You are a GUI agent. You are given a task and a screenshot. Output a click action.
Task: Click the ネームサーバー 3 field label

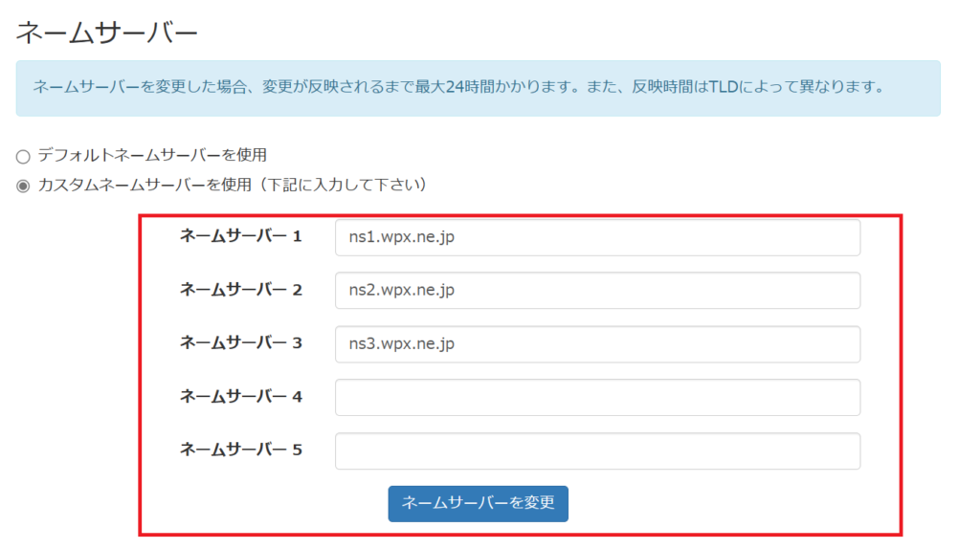pyautogui.click(x=240, y=342)
